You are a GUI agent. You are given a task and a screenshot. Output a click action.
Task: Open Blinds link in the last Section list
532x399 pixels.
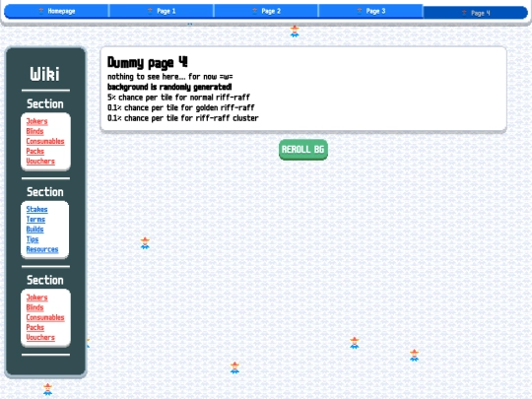(34, 307)
